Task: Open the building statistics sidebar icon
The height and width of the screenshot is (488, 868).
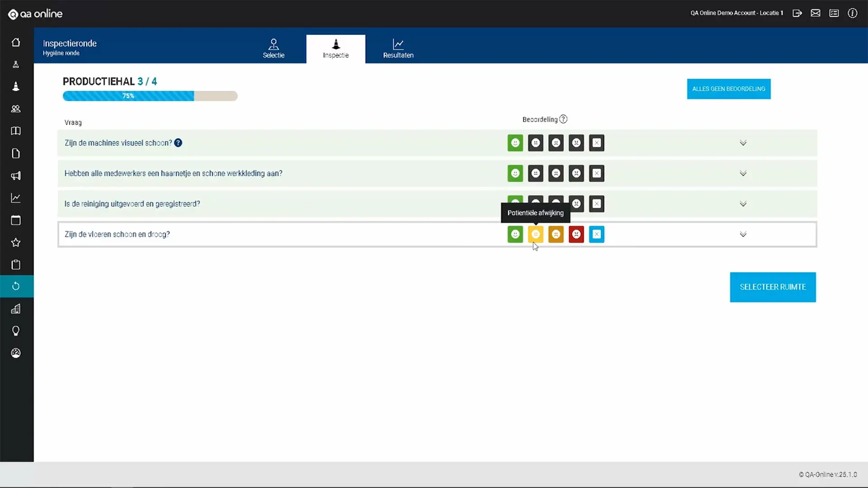Action: point(16,309)
